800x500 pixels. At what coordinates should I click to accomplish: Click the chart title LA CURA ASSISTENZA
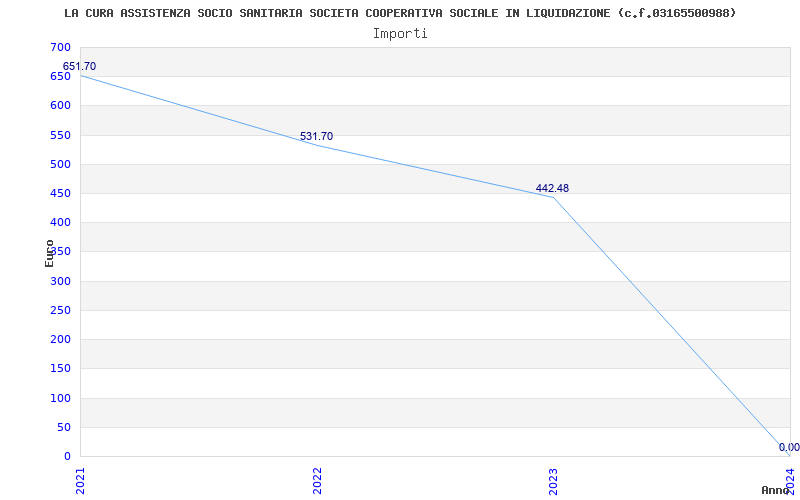[x=400, y=13]
